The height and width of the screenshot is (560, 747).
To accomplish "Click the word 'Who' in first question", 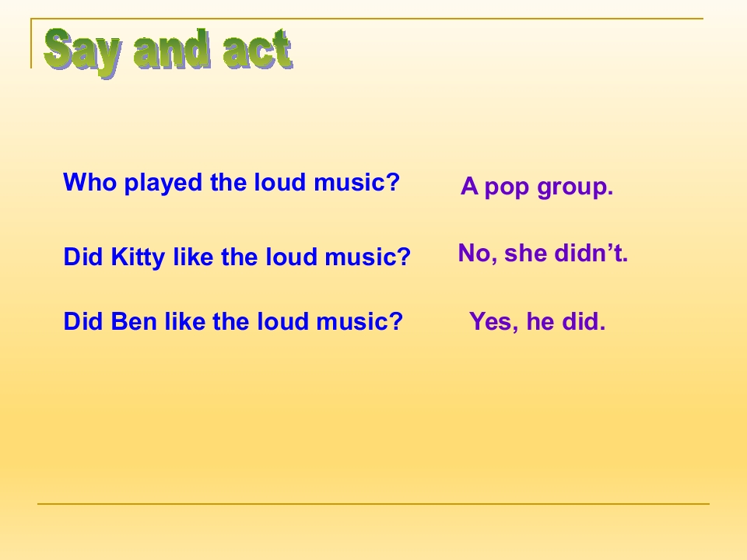I will (90, 182).
